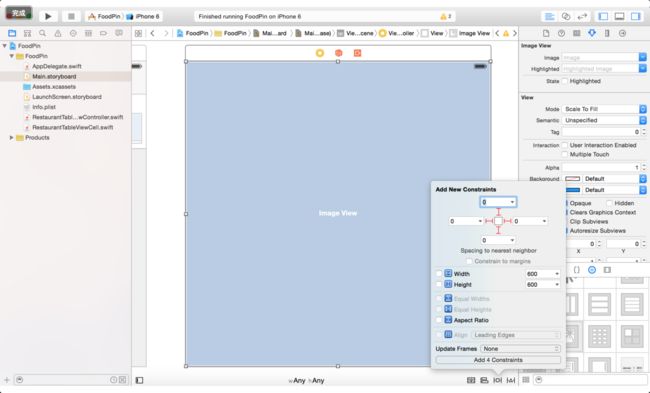
Task: Click the Background color swatch
Action: tap(573, 179)
